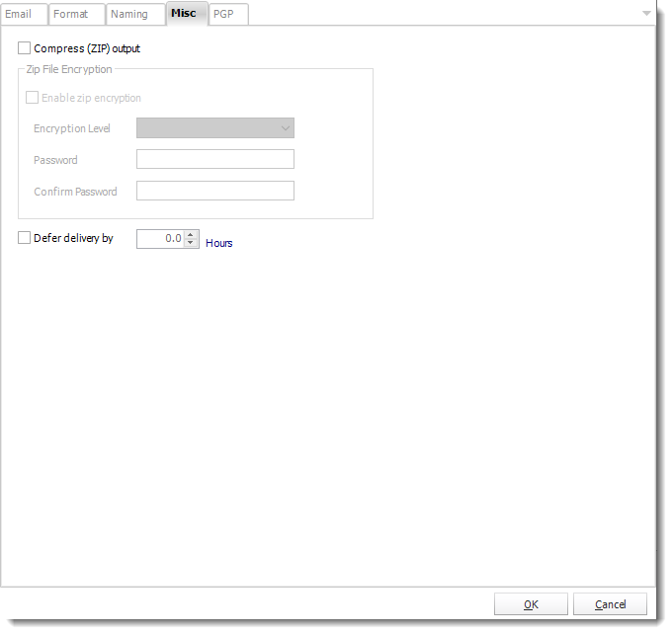Click the Confirm Password label

tap(75, 192)
